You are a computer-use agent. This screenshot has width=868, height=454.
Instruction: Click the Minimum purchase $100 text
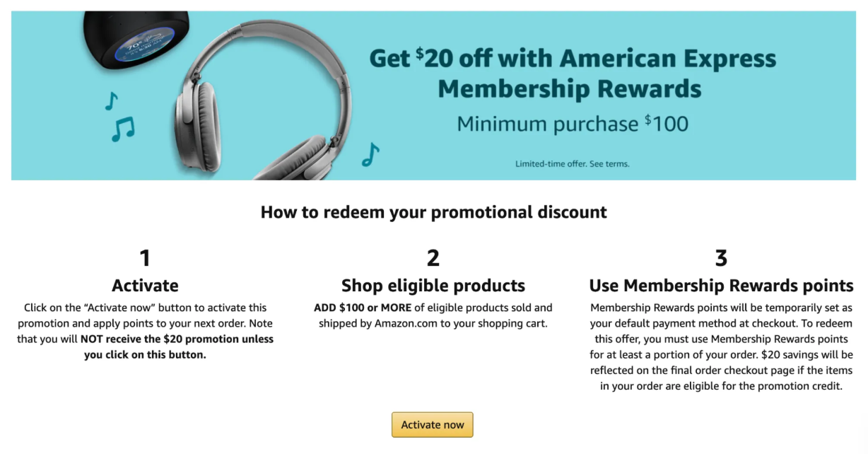tap(573, 124)
